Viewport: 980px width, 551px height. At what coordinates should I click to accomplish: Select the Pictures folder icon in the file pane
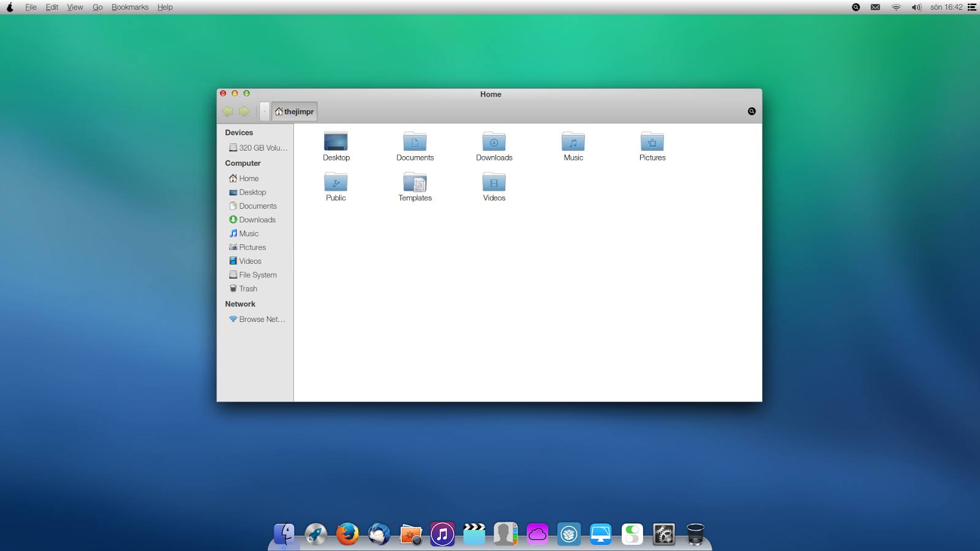(652, 141)
